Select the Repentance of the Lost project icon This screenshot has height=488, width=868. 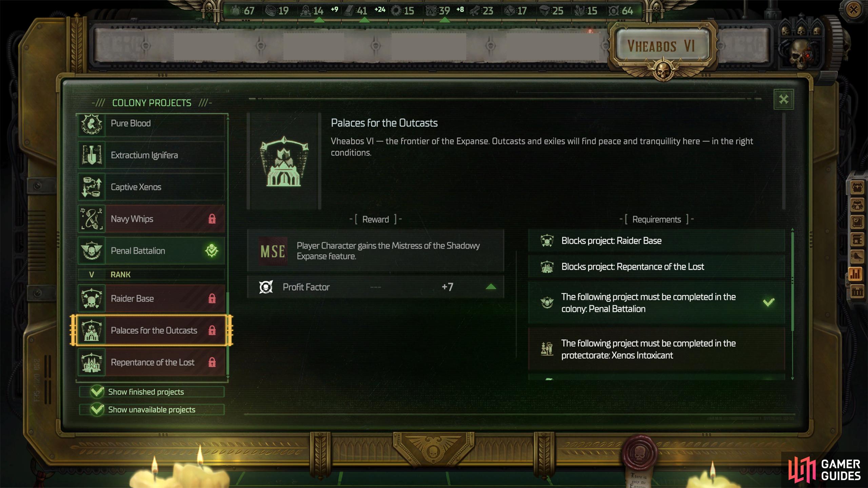click(93, 362)
